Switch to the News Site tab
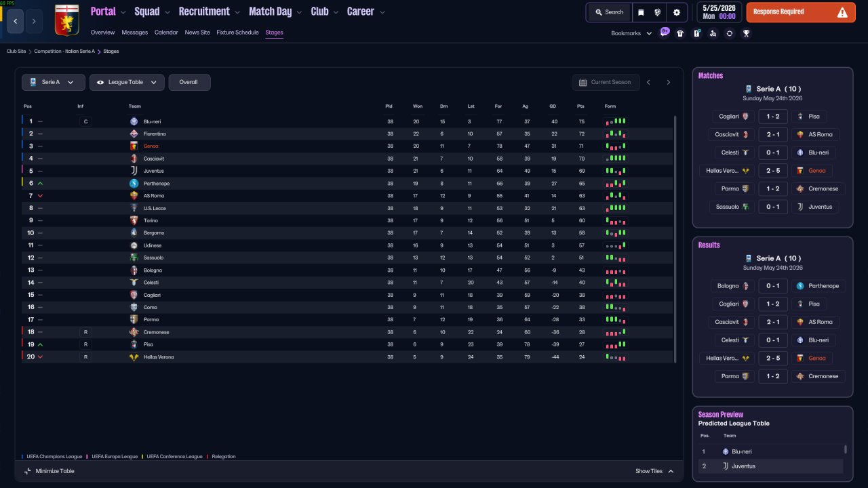Screen dimensions: 868x488 pyautogui.click(x=197, y=33)
